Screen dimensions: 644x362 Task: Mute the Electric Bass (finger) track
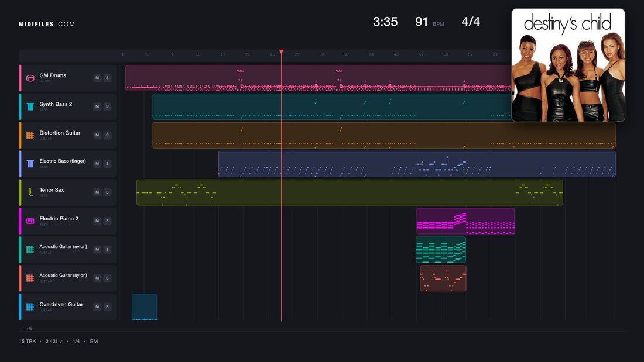point(97,163)
